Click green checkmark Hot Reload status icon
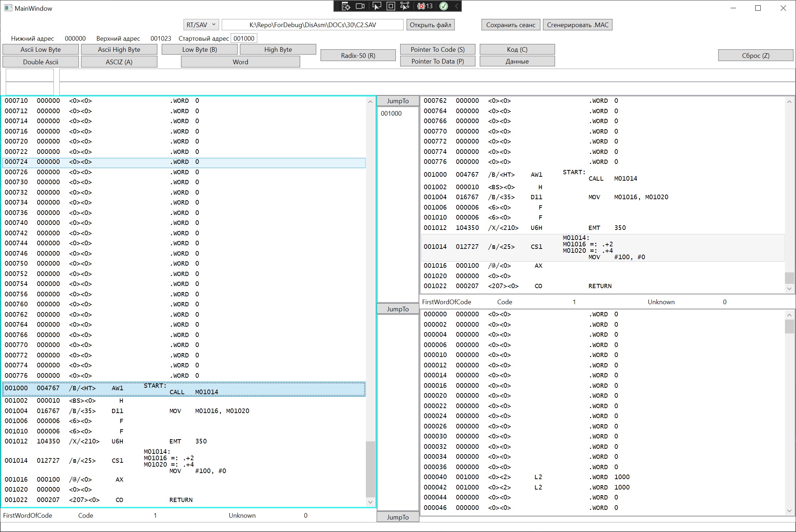The image size is (796, 532). point(444,6)
